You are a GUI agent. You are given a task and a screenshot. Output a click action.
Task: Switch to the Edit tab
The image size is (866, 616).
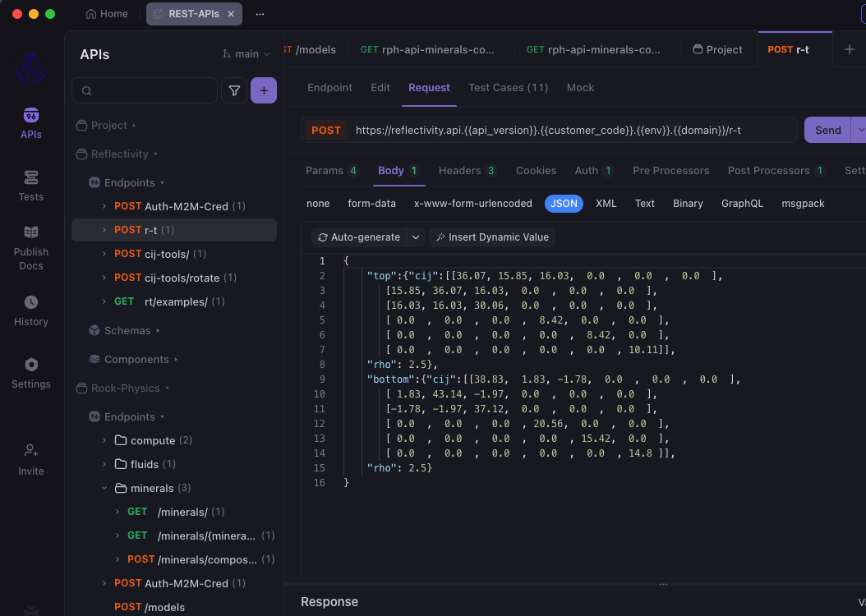[x=380, y=88]
